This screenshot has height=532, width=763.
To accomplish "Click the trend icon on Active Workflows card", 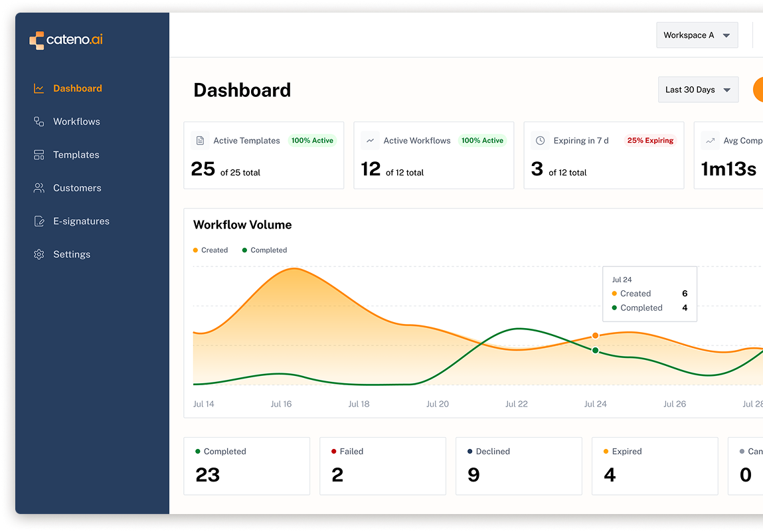I will pyautogui.click(x=371, y=141).
